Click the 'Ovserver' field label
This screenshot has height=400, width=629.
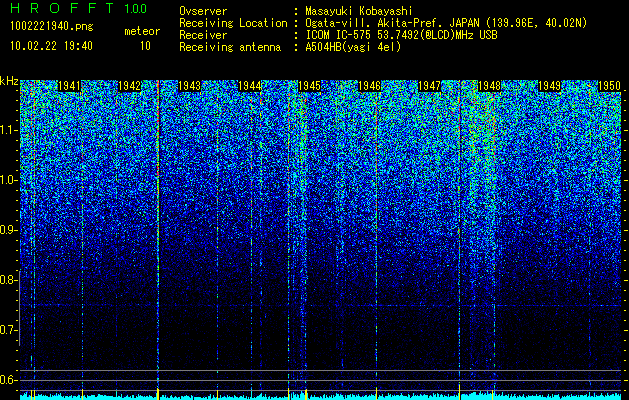click(203, 11)
